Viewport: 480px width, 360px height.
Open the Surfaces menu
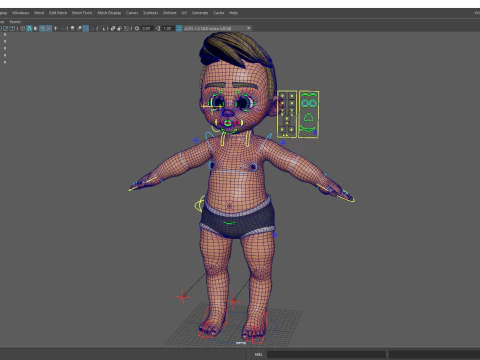pyautogui.click(x=151, y=13)
